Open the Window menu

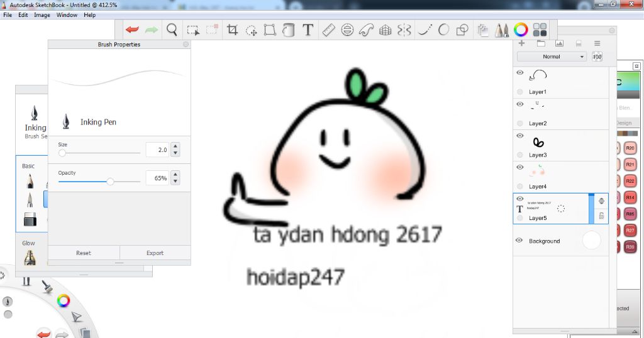click(x=67, y=15)
